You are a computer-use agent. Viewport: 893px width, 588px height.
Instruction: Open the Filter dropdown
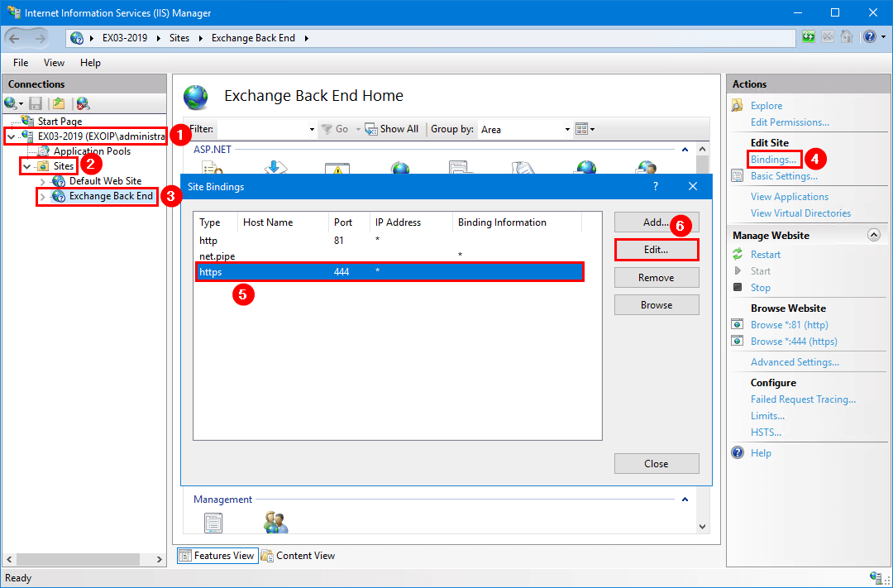coord(312,129)
